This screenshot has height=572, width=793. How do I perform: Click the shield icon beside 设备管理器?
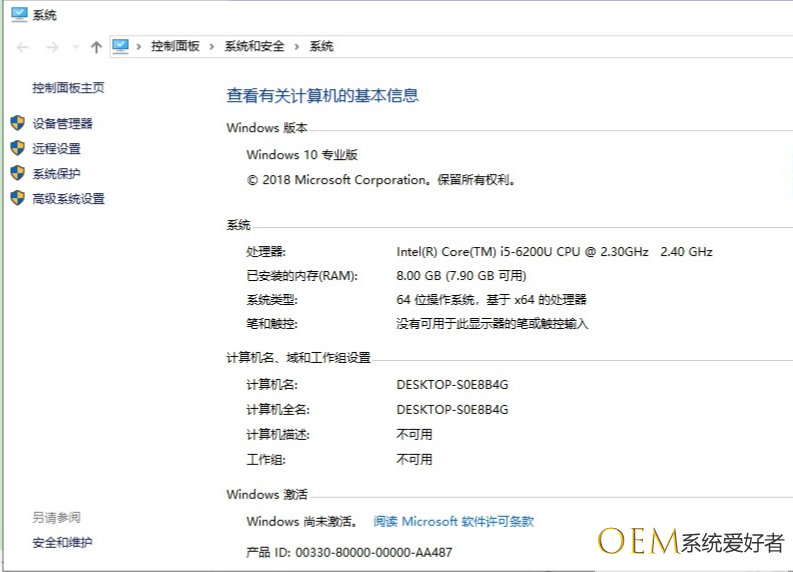click(x=17, y=123)
